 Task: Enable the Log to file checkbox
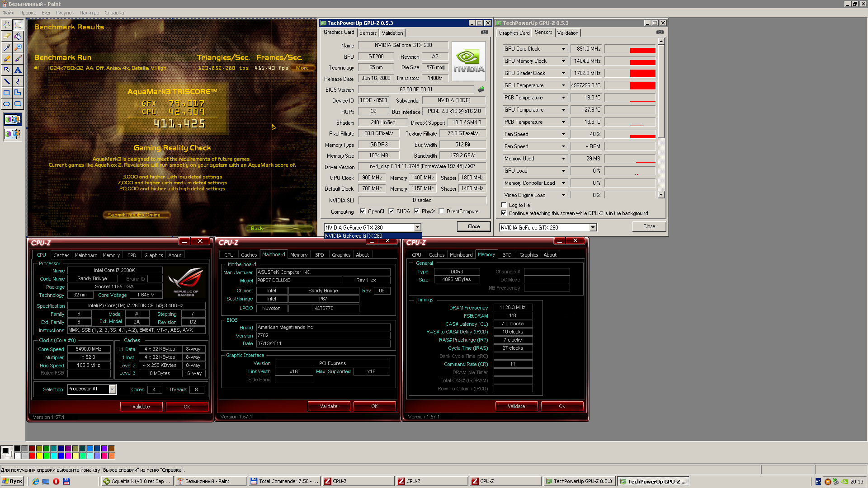pos(504,205)
